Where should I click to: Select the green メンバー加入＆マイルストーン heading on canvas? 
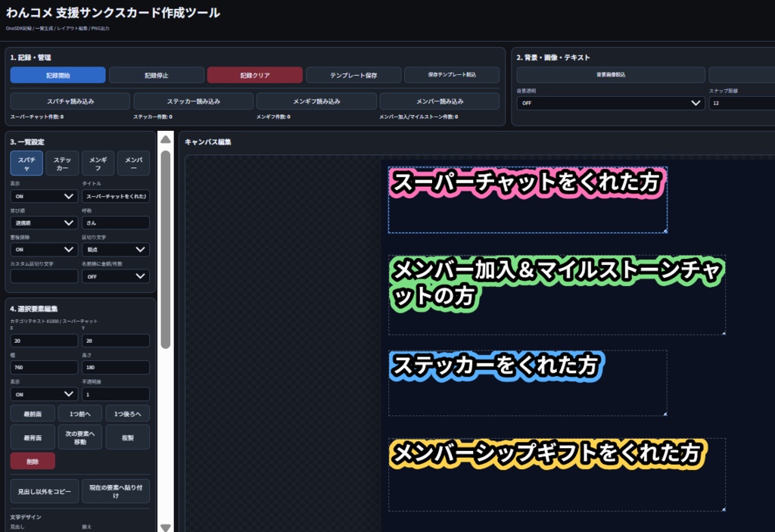[x=556, y=284]
